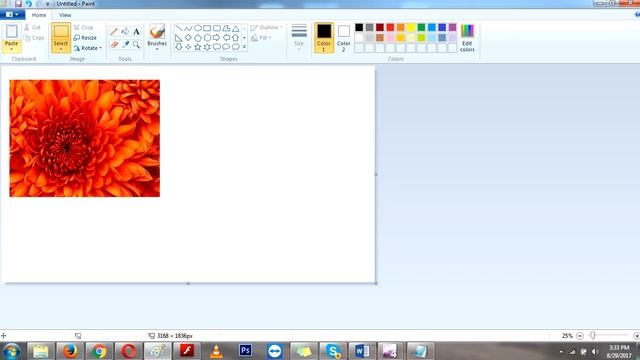Pick the red swatch in palette
The image size is (640, 360).
pyautogui.click(x=390, y=27)
